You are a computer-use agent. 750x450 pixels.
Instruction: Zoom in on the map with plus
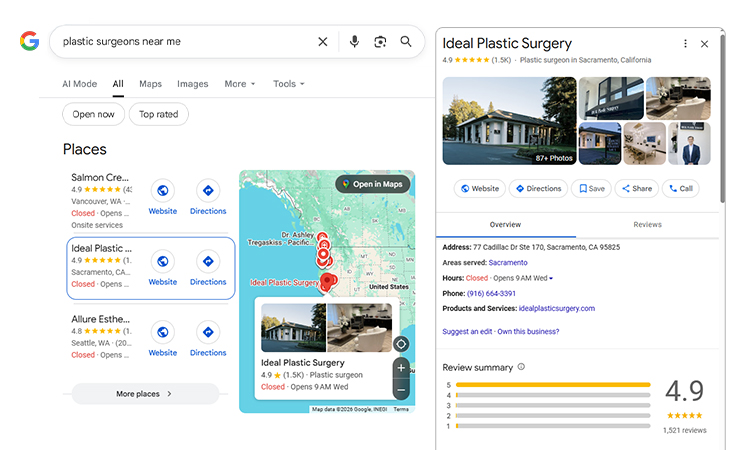pos(401,368)
